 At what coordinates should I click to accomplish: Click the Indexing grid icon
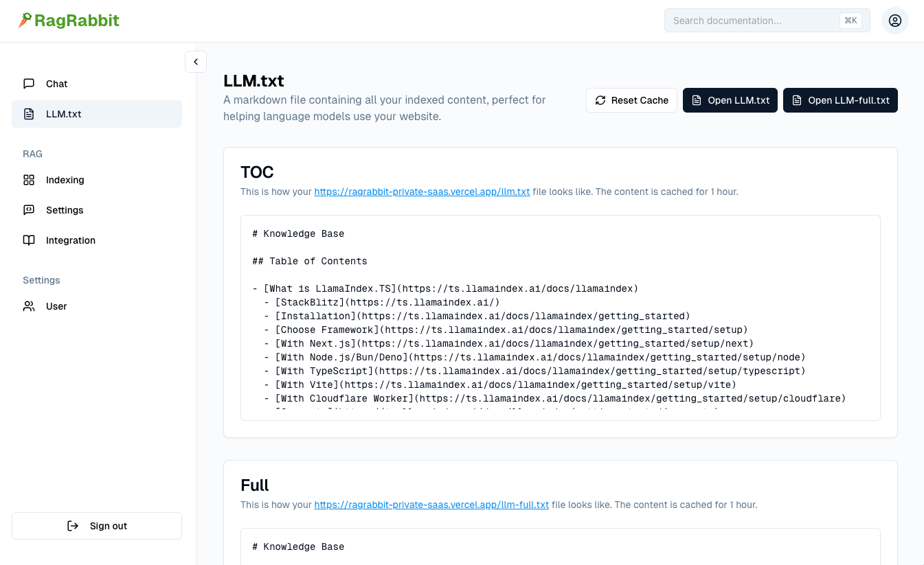click(x=29, y=180)
